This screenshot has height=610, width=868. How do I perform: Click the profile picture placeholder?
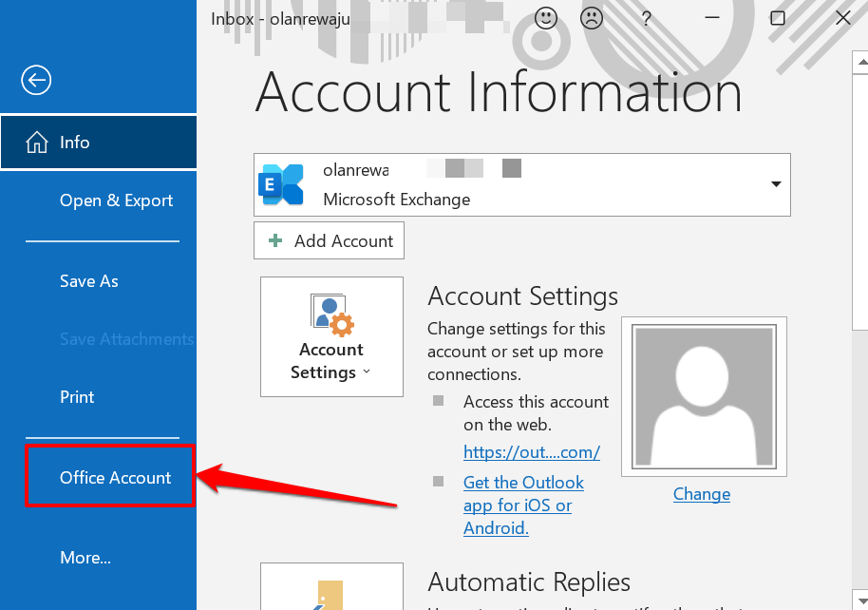click(704, 397)
